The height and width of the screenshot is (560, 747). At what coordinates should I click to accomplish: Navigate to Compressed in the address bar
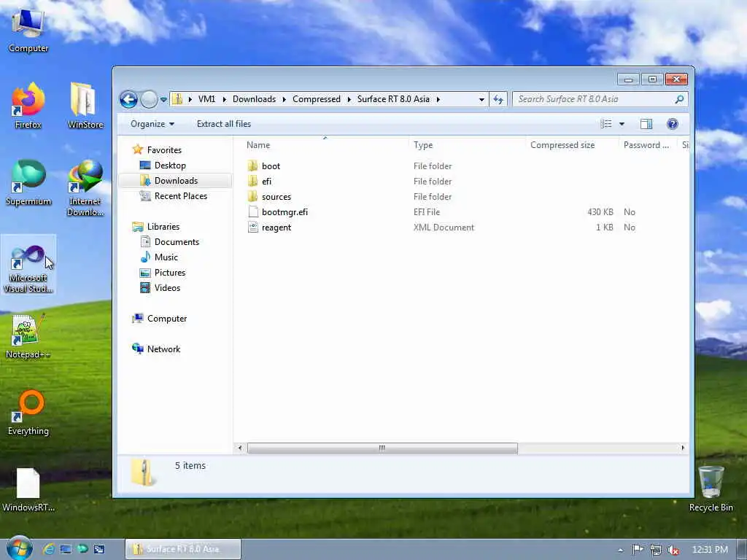317,99
